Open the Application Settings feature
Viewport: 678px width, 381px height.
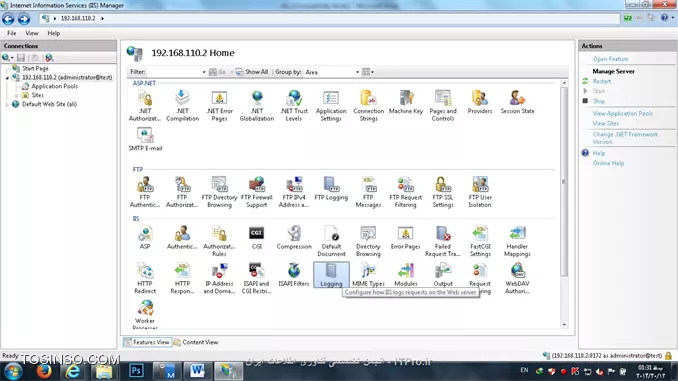331,106
